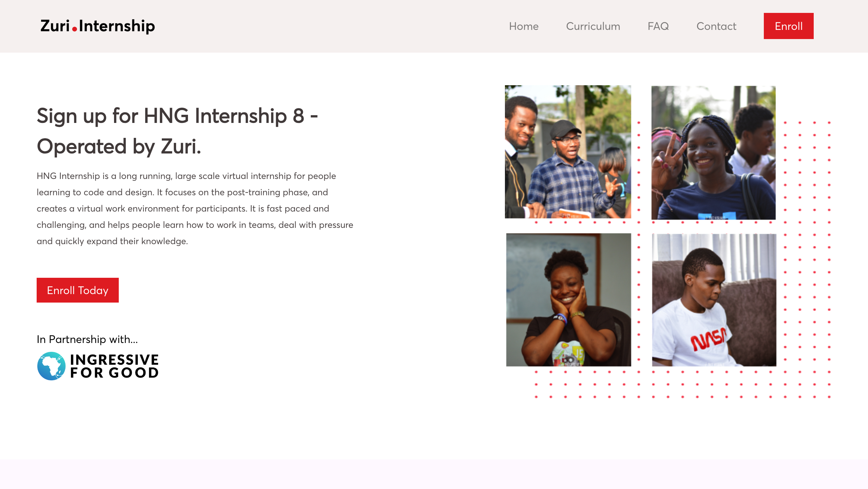Open the Curriculum navigation link

pyautogui.click(x=592, y=26)
